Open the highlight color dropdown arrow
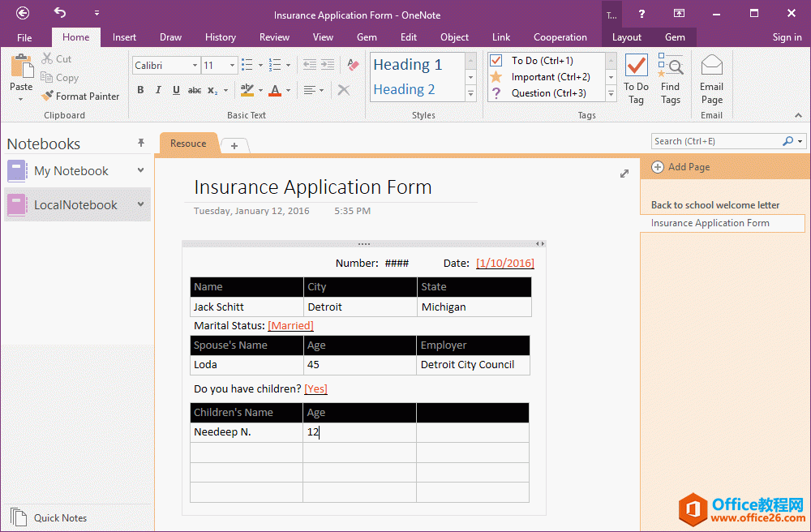 [x=260, y=91]
